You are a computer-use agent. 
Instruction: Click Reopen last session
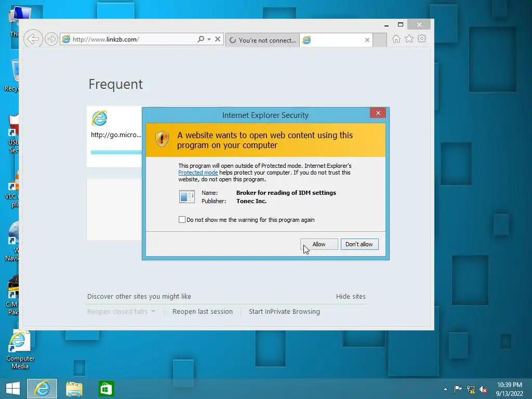[x=203, y=312]
